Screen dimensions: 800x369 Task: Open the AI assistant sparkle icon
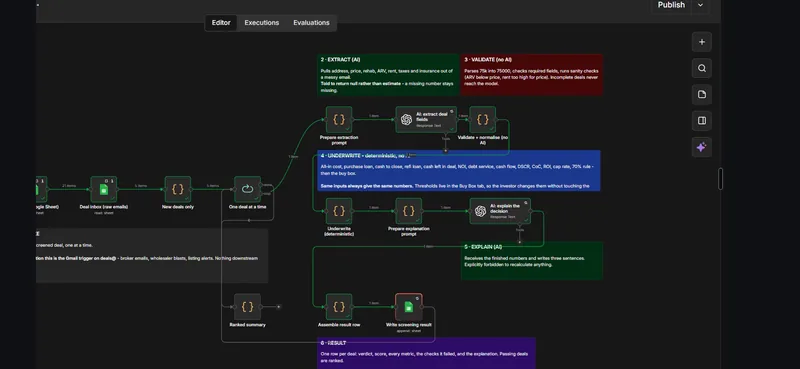coord(702,147)
